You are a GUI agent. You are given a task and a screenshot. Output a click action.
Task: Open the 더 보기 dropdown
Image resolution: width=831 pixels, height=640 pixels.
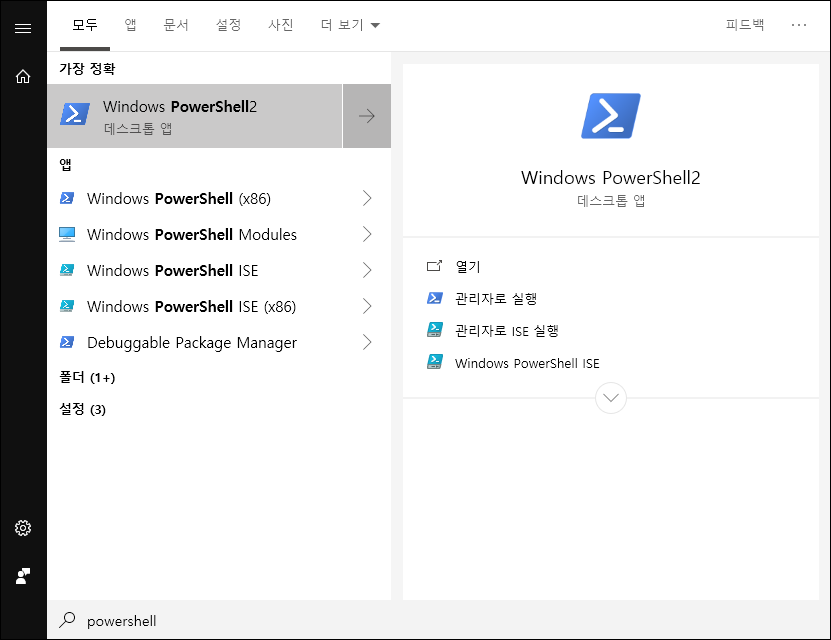tap(350, 25)
